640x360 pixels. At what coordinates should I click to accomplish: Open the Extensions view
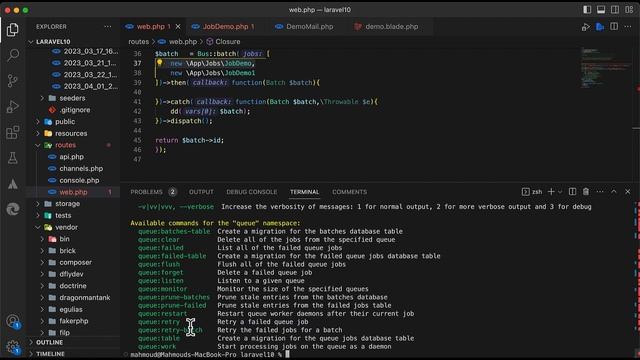point(13,132)
